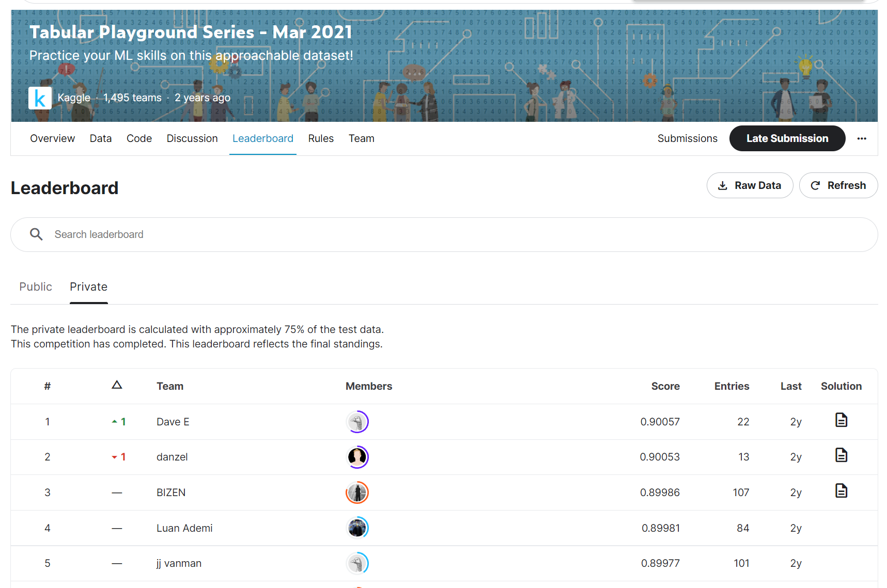Click the Leaderboard page heading

pyautogui.click(x=65, y=188)
